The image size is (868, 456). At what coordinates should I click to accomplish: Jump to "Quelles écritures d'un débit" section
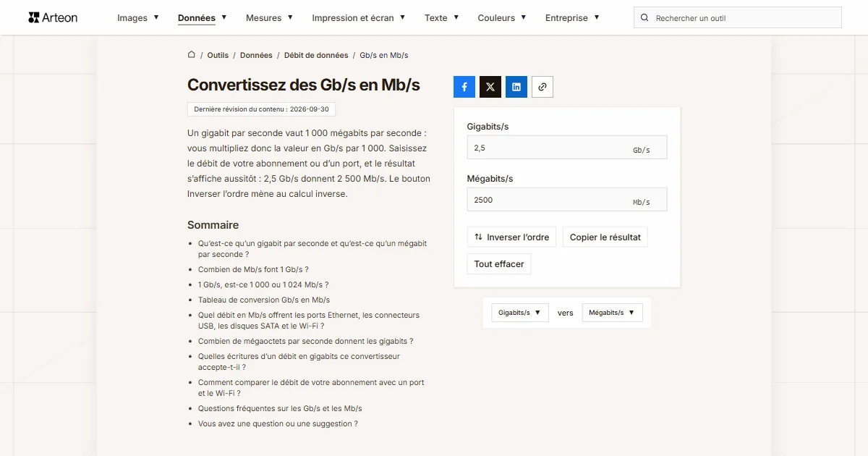click(299, 362)
